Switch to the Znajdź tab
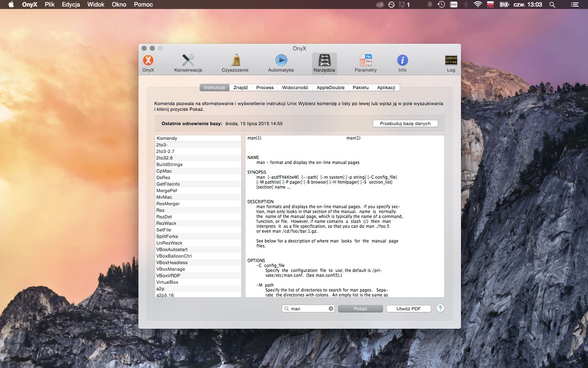Screen dimensions: 588x368 (241, 88)
